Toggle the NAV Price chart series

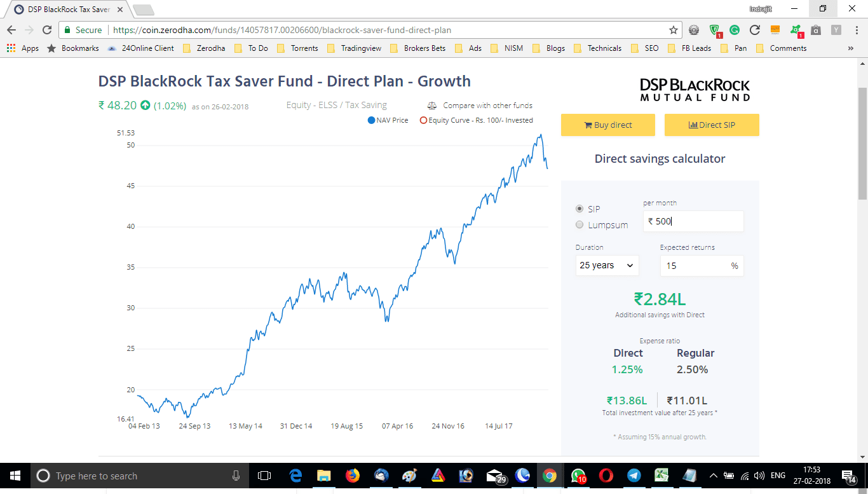[388, 120]
